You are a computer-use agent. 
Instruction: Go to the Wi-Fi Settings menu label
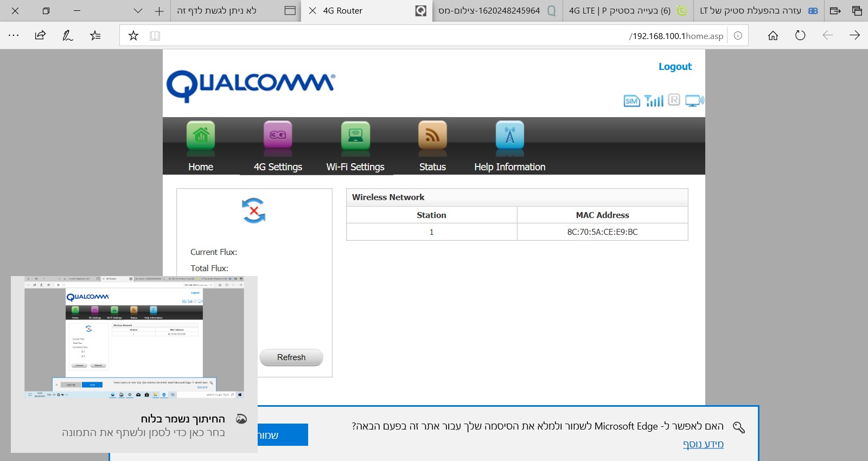point(355,167)
